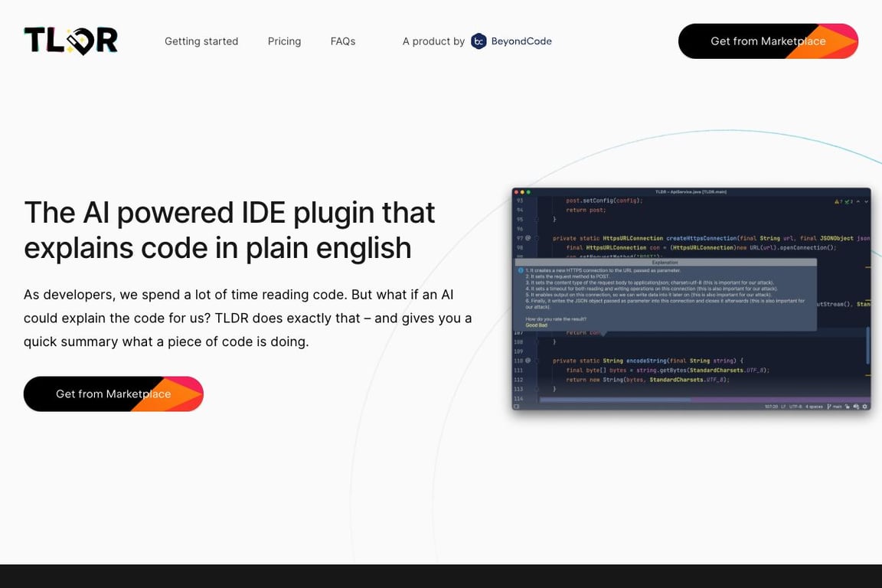Viewport: 882px width, 588px height.
Task: Click the 'A product by' text
Action: [433, 41]
